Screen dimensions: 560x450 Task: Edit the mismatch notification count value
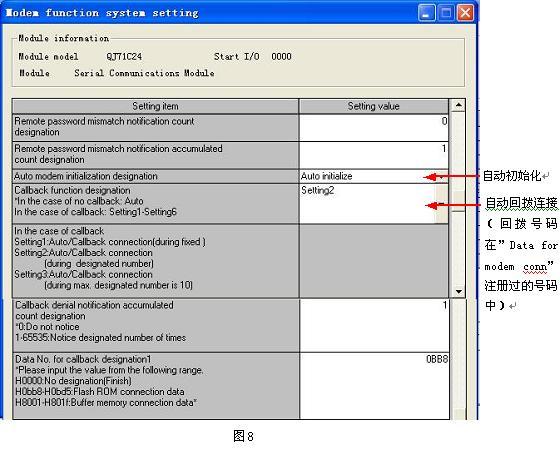pos(374,128)
